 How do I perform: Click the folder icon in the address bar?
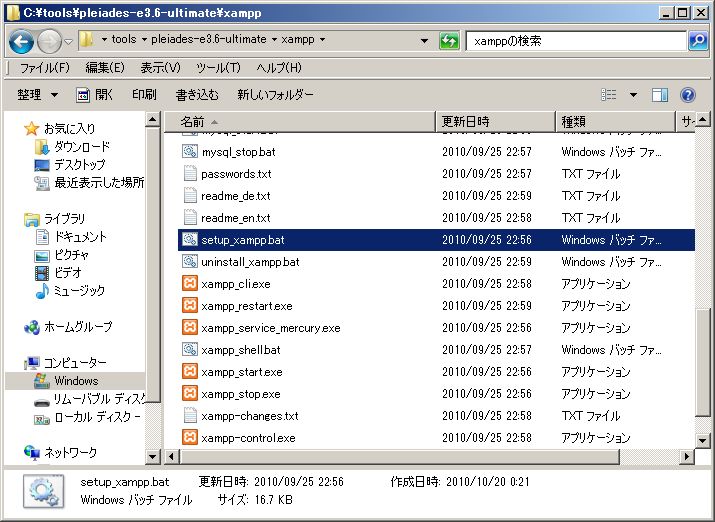click(x=86, y=40)
